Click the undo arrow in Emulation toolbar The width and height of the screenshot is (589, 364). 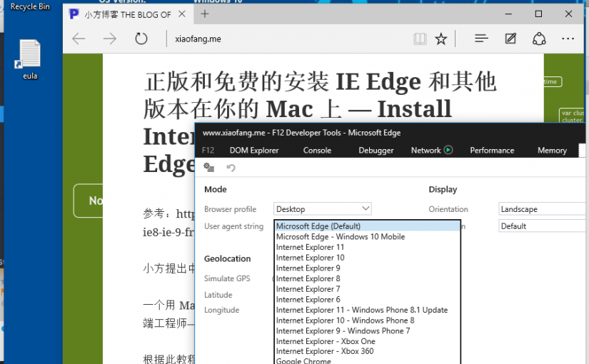coord(231,168)
